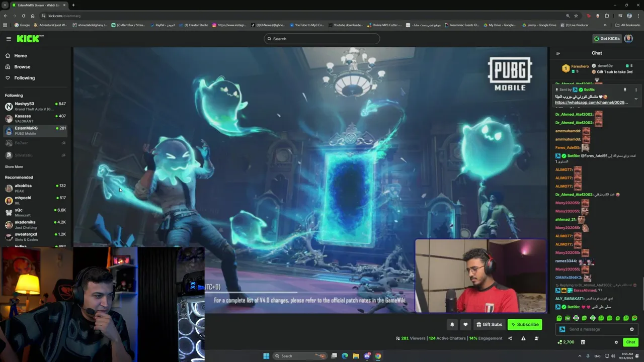This screenshot has height=362, width=644.
Task: Open Kasasss VALORANT channel
Action: coord(35,118)
